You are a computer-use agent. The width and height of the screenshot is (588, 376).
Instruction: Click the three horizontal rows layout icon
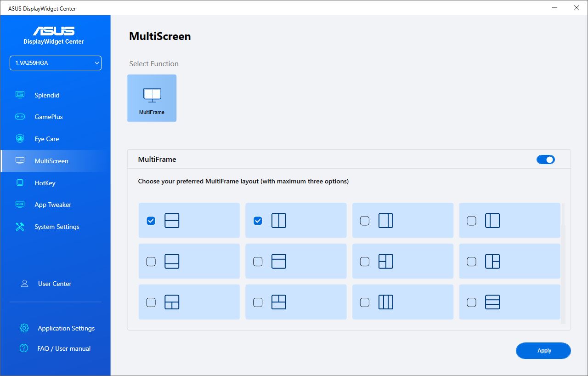coord(492,302)
